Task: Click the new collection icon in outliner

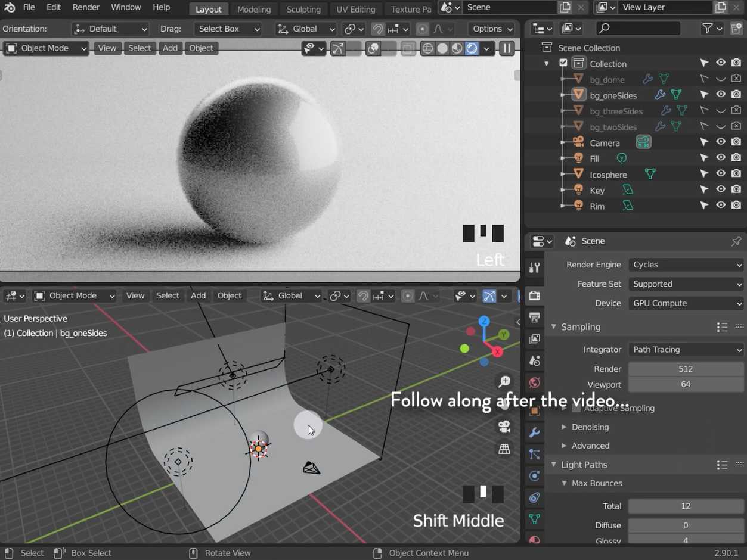Action: point(736,29)
